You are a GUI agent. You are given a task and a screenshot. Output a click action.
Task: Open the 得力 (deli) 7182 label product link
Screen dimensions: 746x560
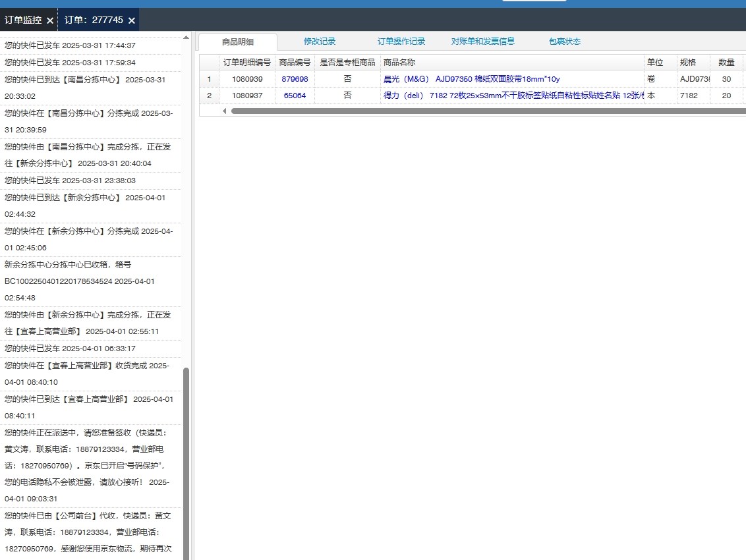coord(513,96)
